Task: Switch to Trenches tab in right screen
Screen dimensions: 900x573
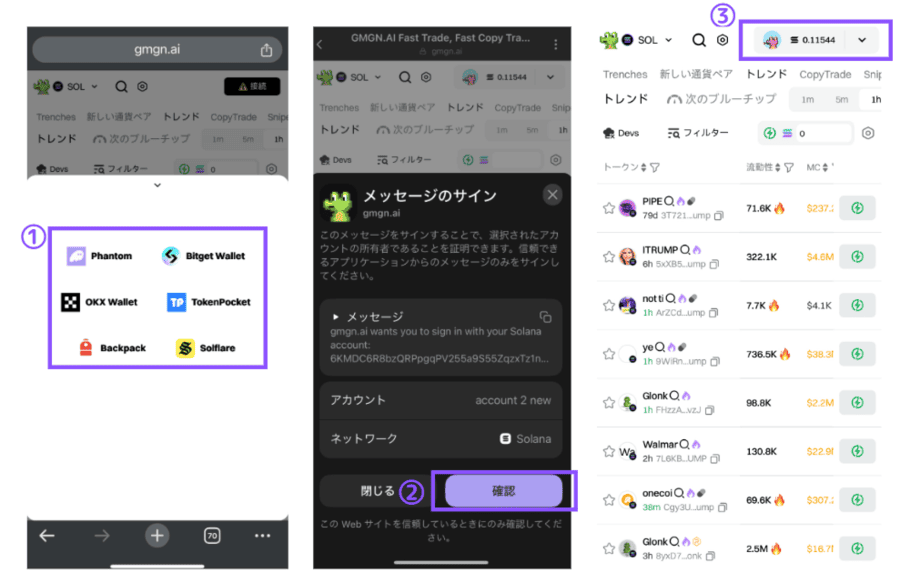Action: pos(625,75)
